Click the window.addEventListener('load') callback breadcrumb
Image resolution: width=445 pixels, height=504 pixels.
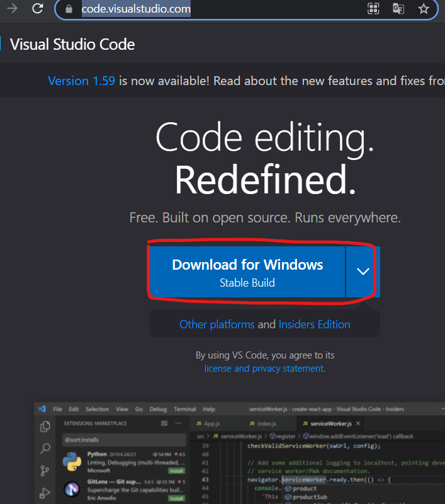click(x=358, y=436)
